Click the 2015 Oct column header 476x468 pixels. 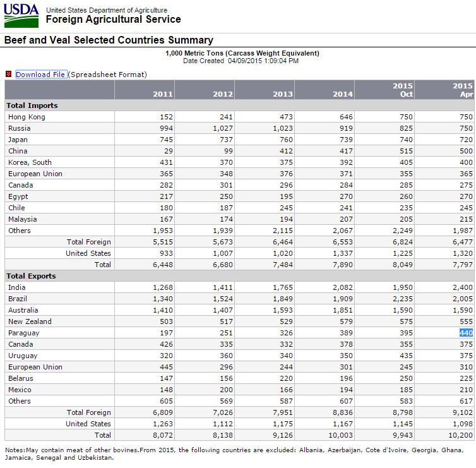click(402, 90)
